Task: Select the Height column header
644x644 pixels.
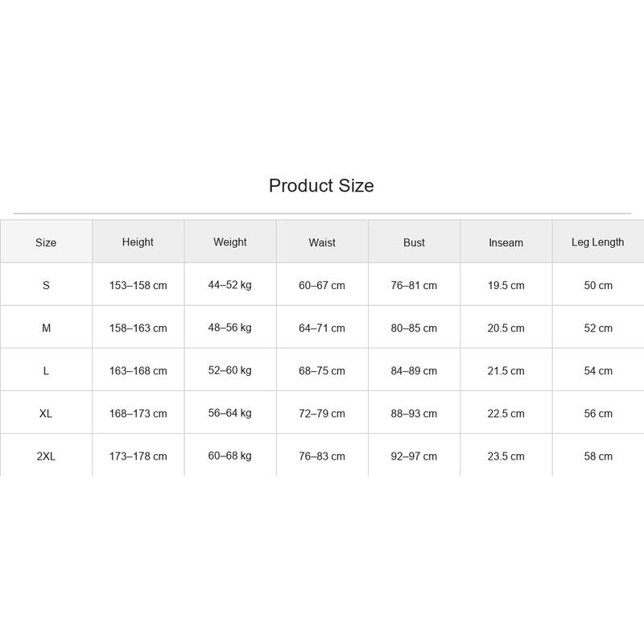Action: pos(138,242)
